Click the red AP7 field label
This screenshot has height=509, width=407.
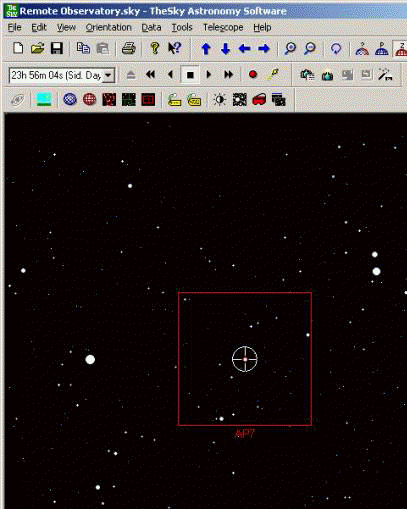click(245, 433)
